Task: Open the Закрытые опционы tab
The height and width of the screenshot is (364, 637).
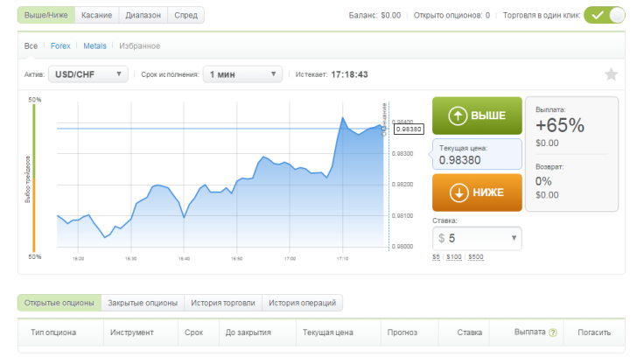Action: click(x=143, y=303)
